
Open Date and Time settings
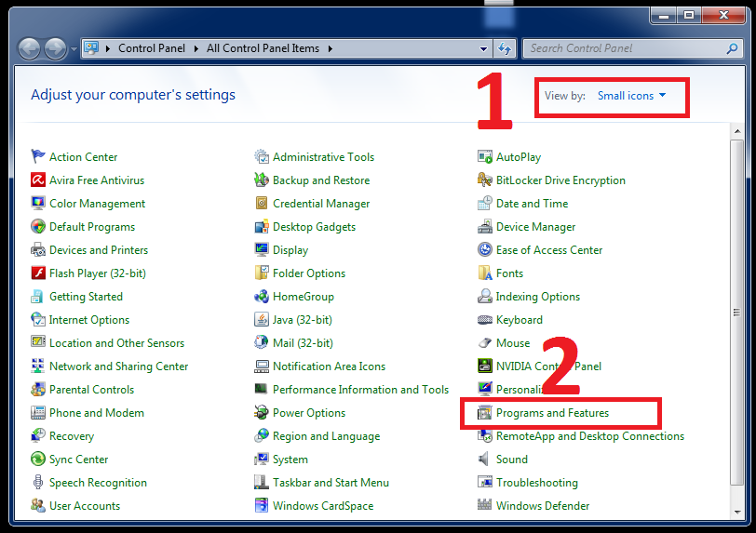coord(533,204)
